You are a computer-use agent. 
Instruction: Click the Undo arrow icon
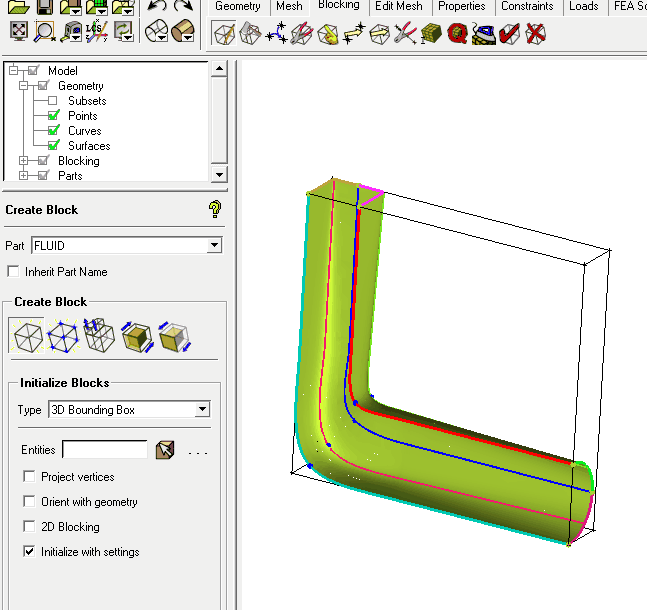point(157,8)
